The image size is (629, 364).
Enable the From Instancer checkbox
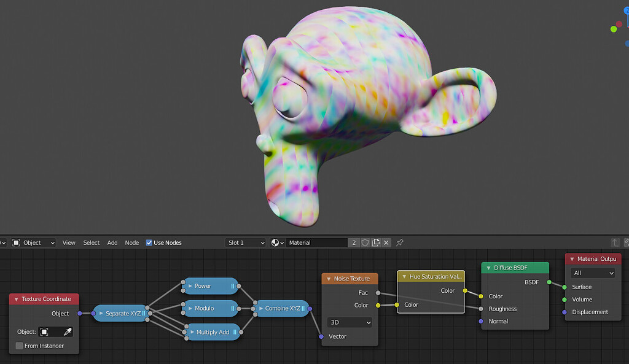pyautogui.click(x=19, y=346)
